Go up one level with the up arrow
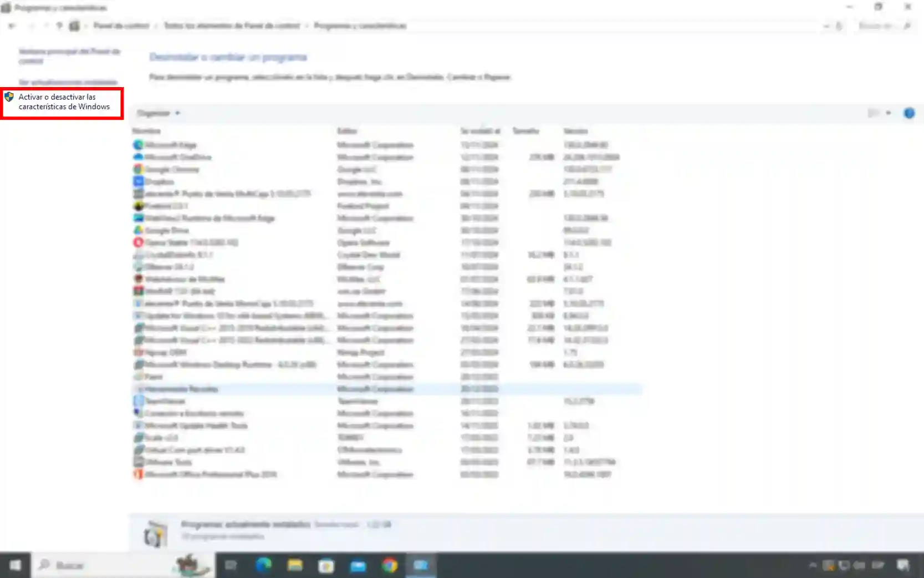Screen dimensions: 924x578 tap(59, 26)
